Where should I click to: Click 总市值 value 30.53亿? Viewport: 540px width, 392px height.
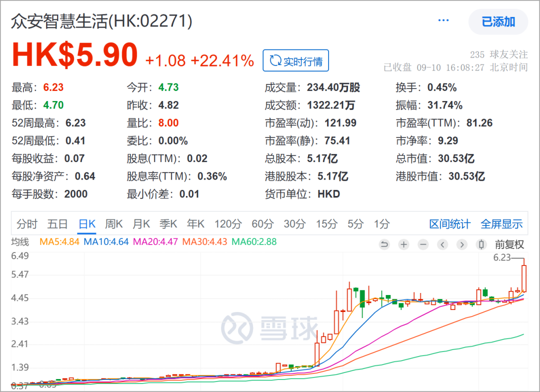[x=456, y=158]
